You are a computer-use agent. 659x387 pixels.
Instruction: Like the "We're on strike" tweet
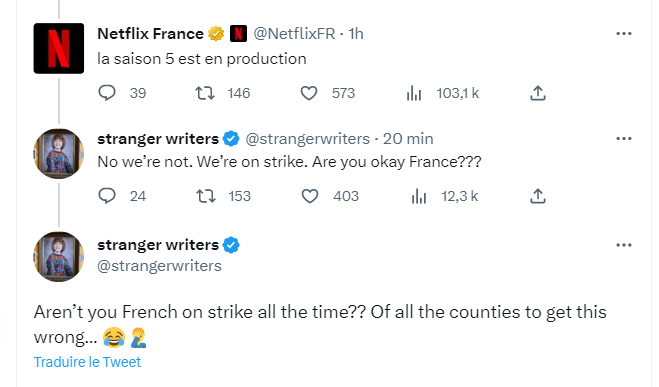pos(310,196)
